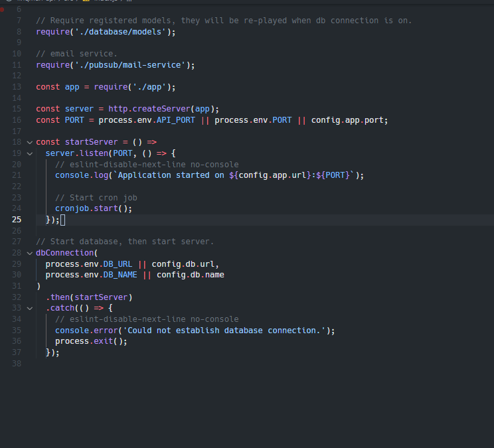Fold the .catch block on line 33
This screenshot has width=494, height=448.
coord(29,308)
